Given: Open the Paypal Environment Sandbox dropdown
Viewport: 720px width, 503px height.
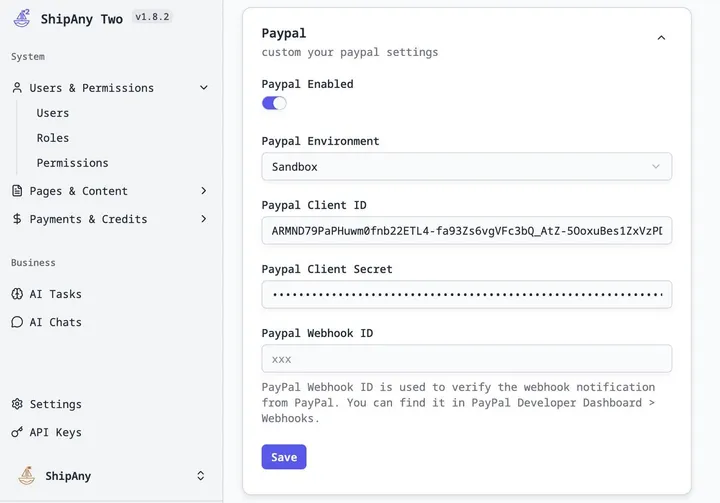Looking at the screenshot, I should (466, 167).
